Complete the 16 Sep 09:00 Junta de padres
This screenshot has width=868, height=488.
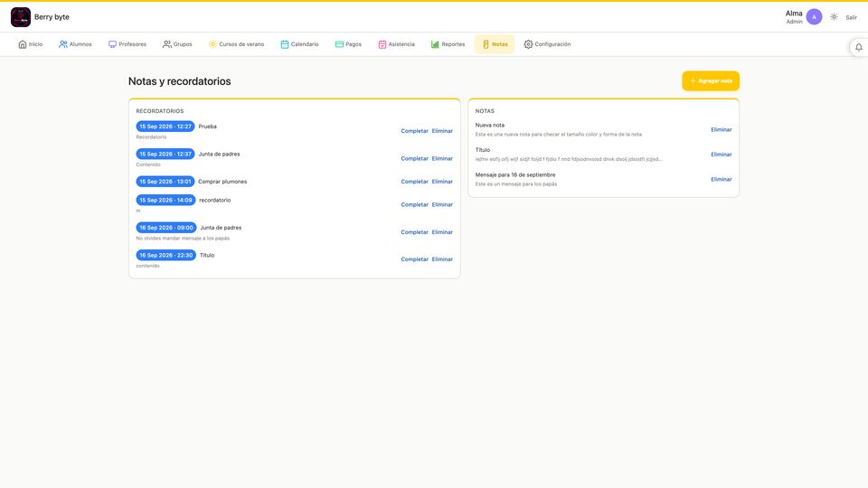click(x=415, y=232)
